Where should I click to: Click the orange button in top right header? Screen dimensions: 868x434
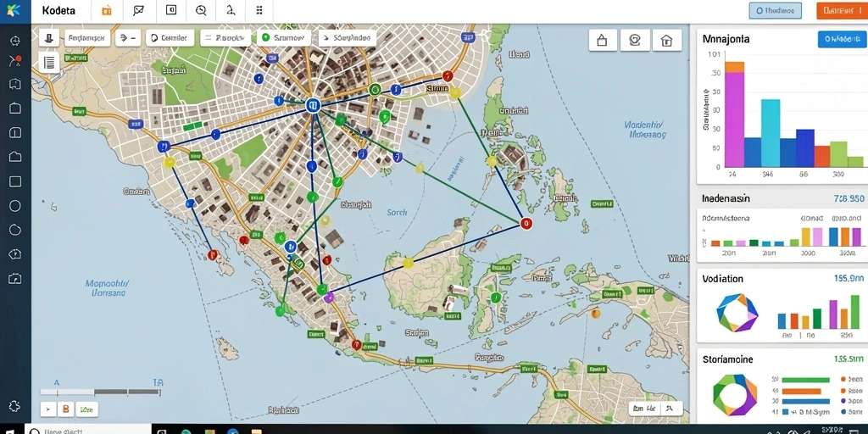click(x=840, y=10)
